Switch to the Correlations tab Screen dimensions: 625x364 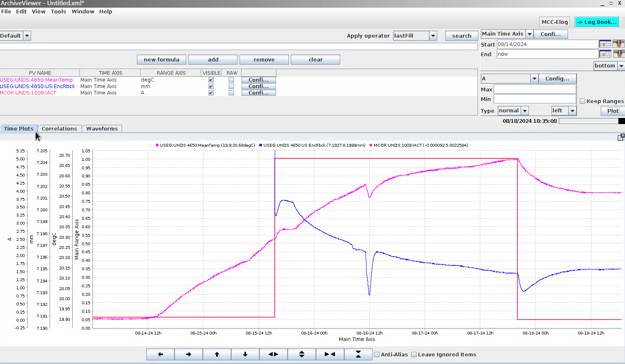coord(59,129)
